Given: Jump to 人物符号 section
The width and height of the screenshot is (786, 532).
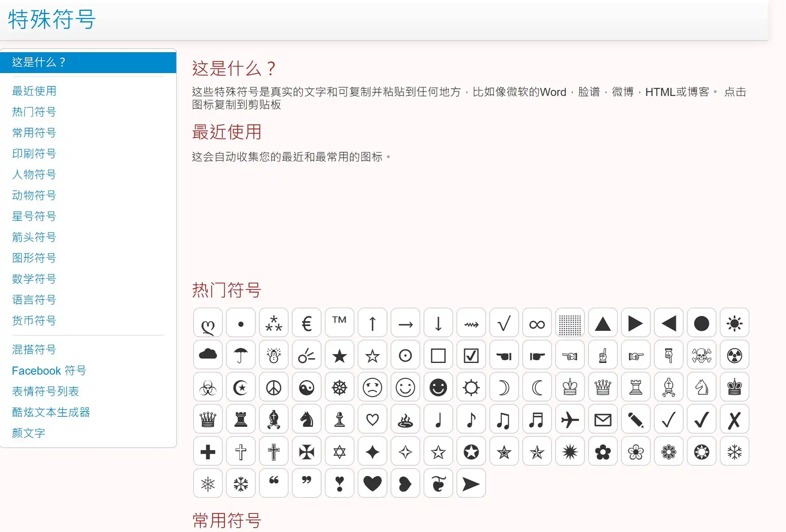Looking at the screenshot, I should pyautogui.click(x=34, y=175).
